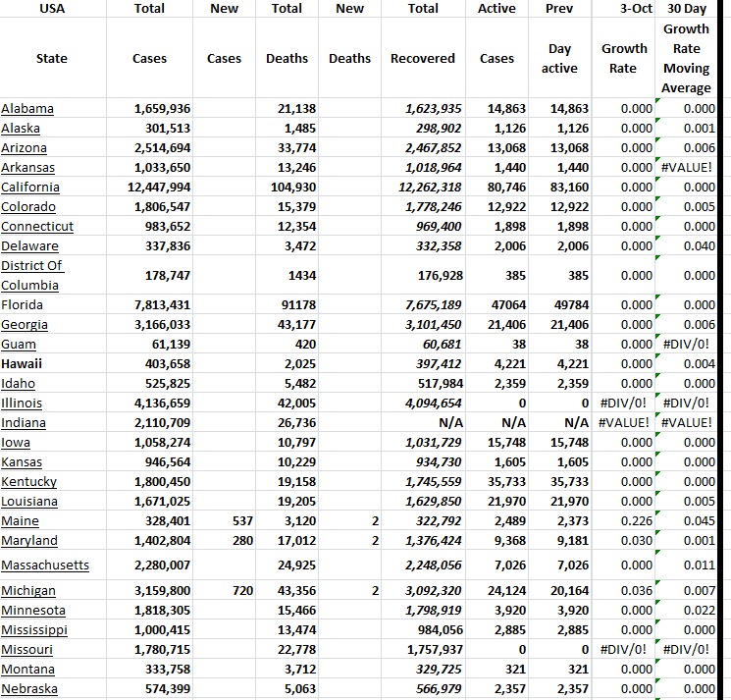
Task: Select Arkansas #VALUE! moving average cell
Action: pos(686,168)
